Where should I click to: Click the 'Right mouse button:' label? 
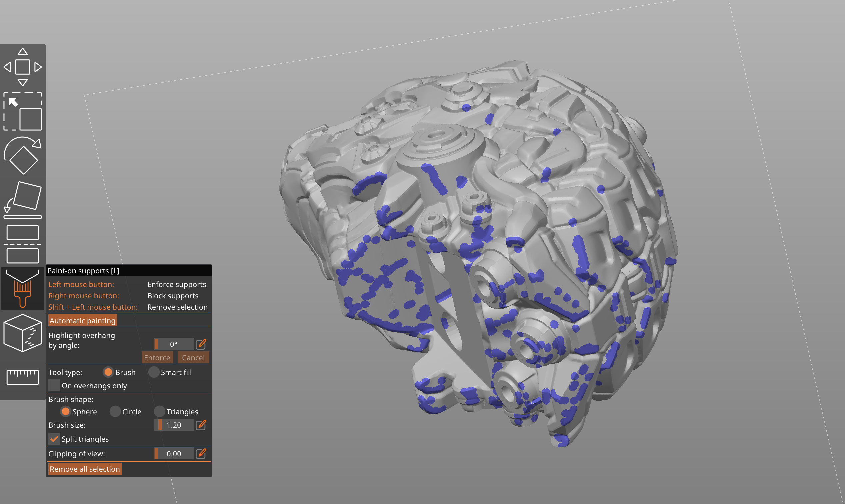(84, 296)
